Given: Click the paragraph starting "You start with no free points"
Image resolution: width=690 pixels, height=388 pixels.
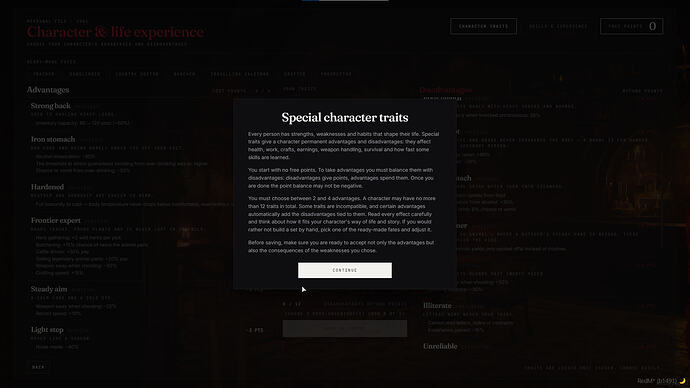Looking at the screenshot, I should (342, 178).
